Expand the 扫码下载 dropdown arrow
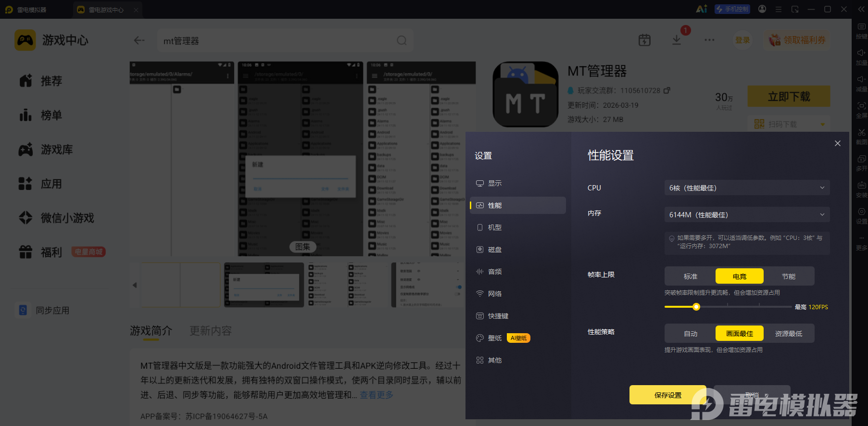 [x=822, y=125]
